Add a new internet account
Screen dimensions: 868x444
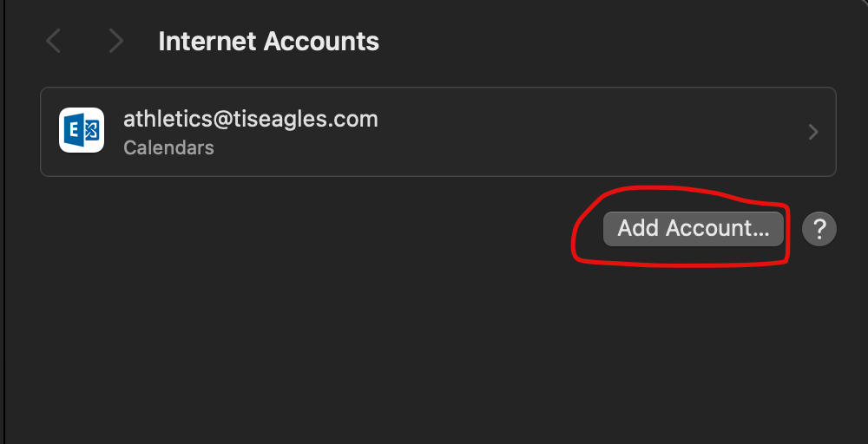click(693, 229)
